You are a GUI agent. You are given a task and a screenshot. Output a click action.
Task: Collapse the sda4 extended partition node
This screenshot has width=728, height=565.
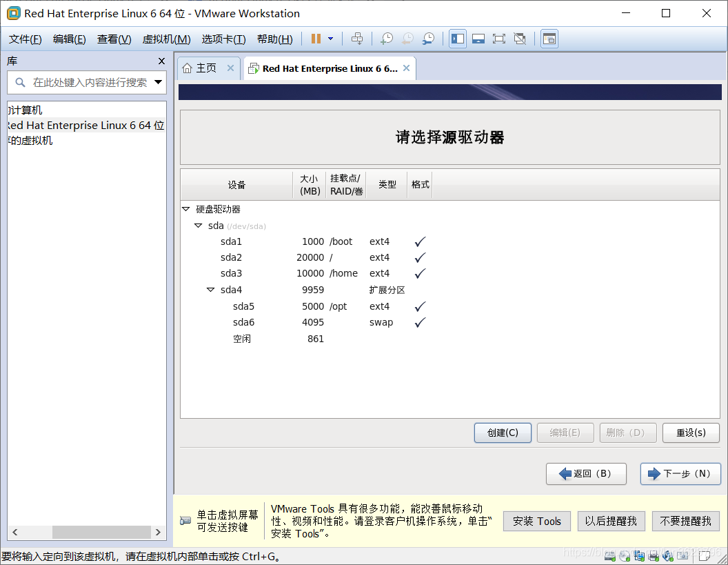[x=211, y=290]
